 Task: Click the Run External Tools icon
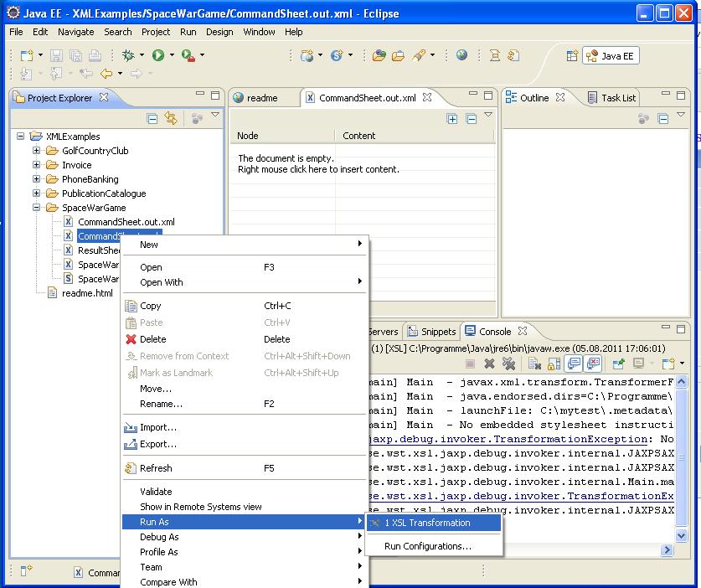click(x=188, y=55)
